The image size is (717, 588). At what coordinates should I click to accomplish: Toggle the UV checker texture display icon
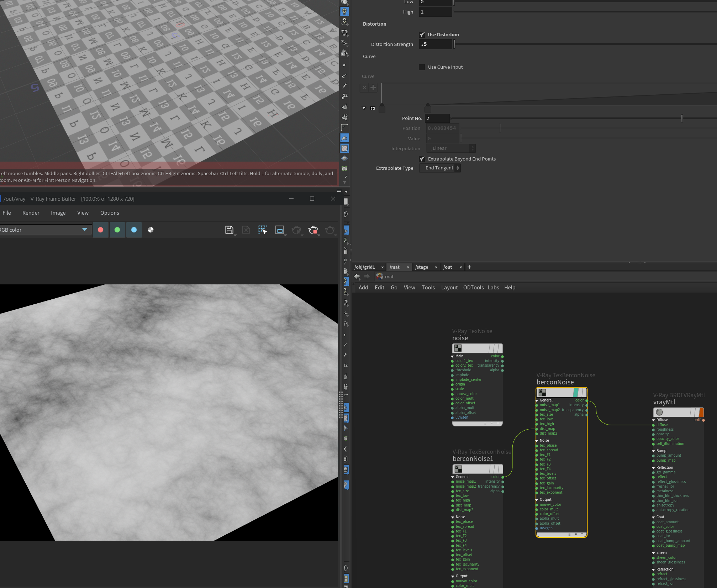pos(344,148)
